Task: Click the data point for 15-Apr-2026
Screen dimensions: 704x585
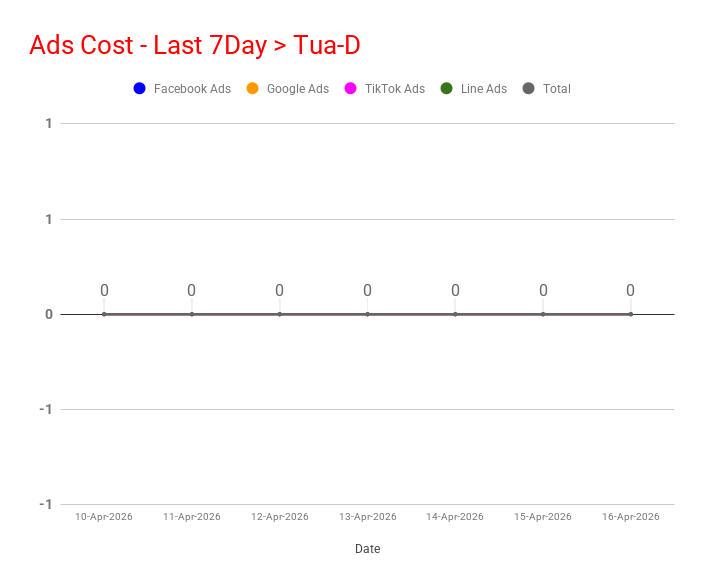Action: click(543, 314)
